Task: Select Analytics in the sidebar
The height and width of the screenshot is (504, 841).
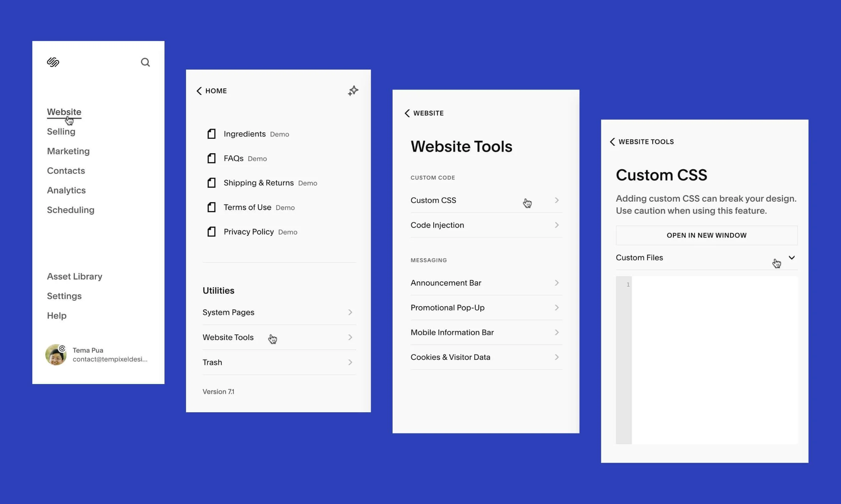Action: [66, 190]
